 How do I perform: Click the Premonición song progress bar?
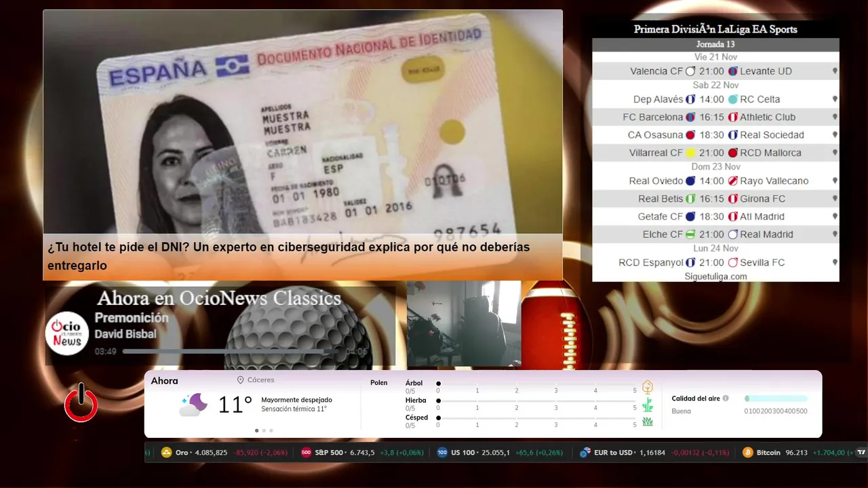pyautogui.click(x=231, y=352)
